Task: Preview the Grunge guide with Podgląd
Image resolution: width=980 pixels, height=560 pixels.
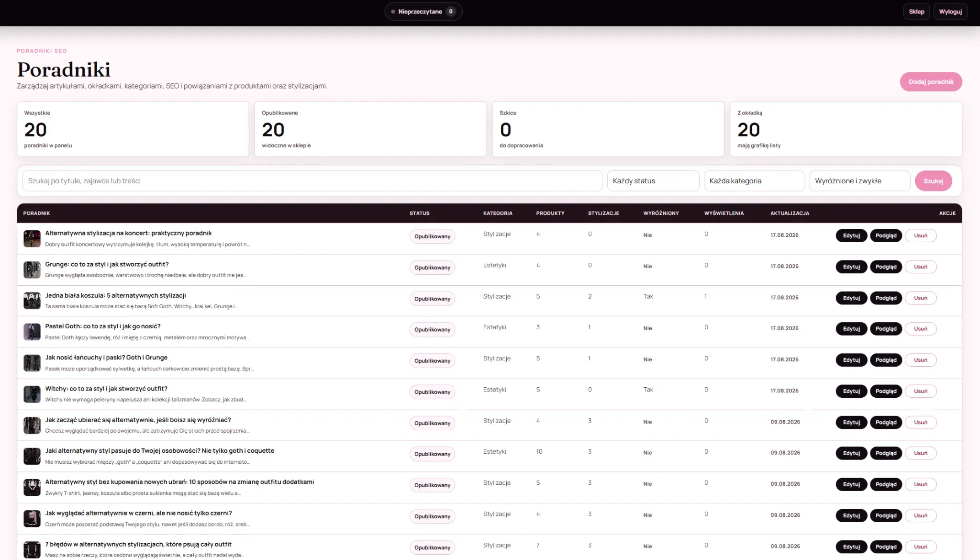Action: pyautogui.click(x=886, y=267)
